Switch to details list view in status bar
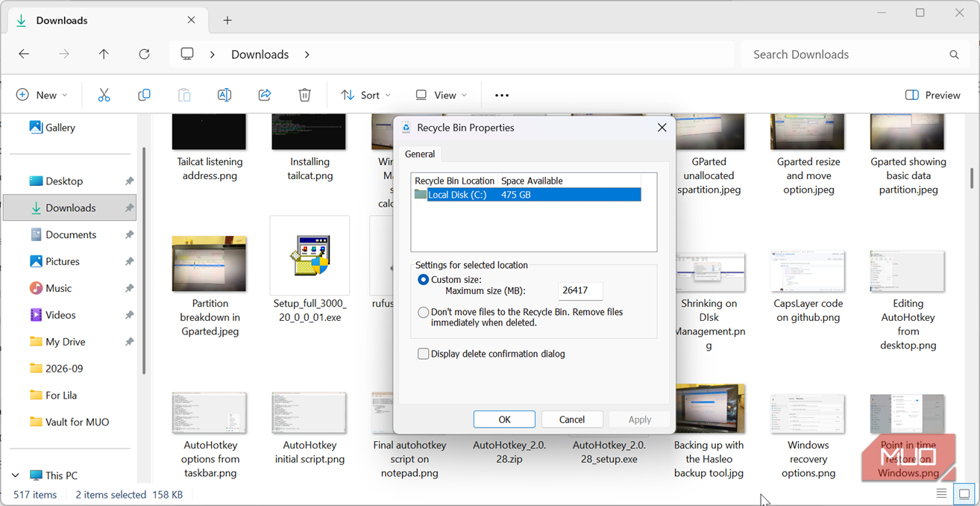 pyautogui.click(x=942, y=494)
